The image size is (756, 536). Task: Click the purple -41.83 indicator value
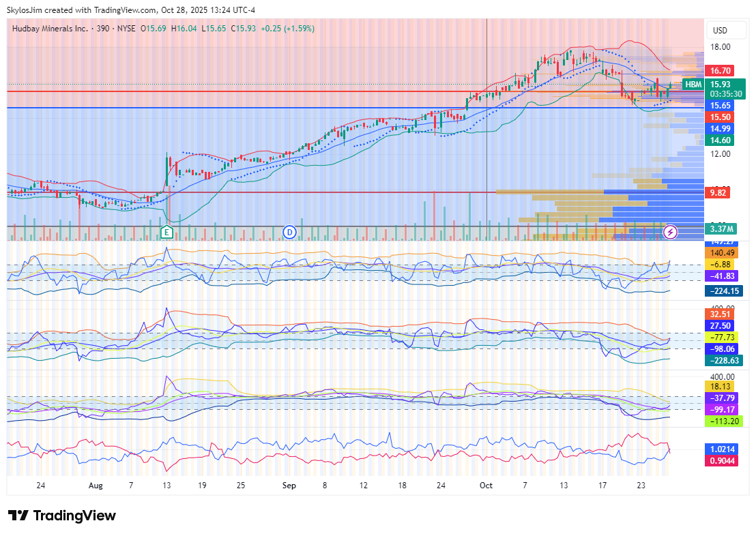(722, 276)
